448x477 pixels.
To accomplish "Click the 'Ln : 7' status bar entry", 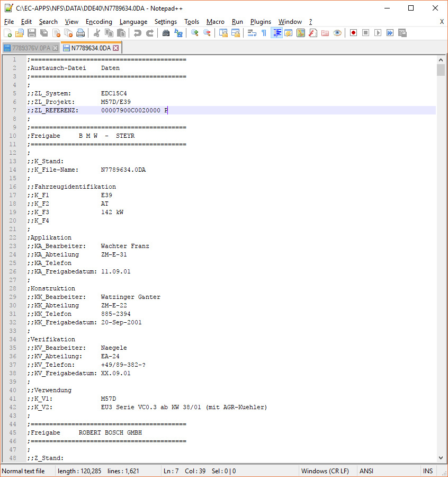I will coord(171,471).
